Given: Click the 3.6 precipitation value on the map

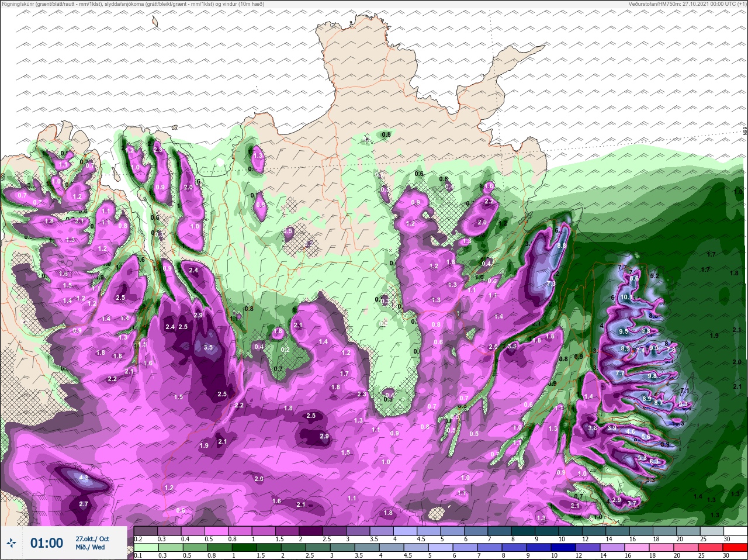Looking at the screenshot, I should pos(593,428).
